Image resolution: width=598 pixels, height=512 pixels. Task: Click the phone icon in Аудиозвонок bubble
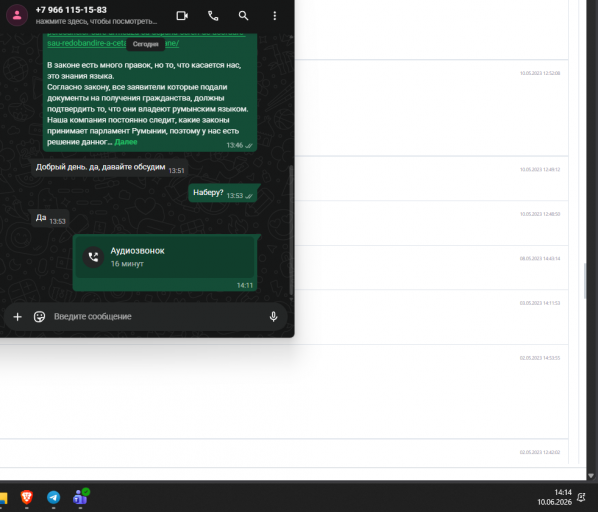pyautogui.click(x=93, y=257)
